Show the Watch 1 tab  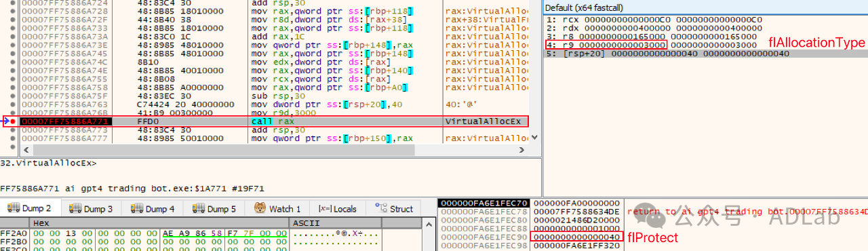pos(278,209)
